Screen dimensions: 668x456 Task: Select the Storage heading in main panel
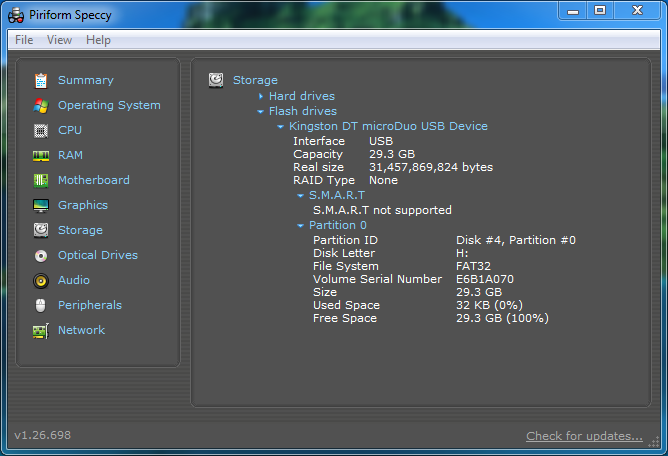tap(255, 80)
